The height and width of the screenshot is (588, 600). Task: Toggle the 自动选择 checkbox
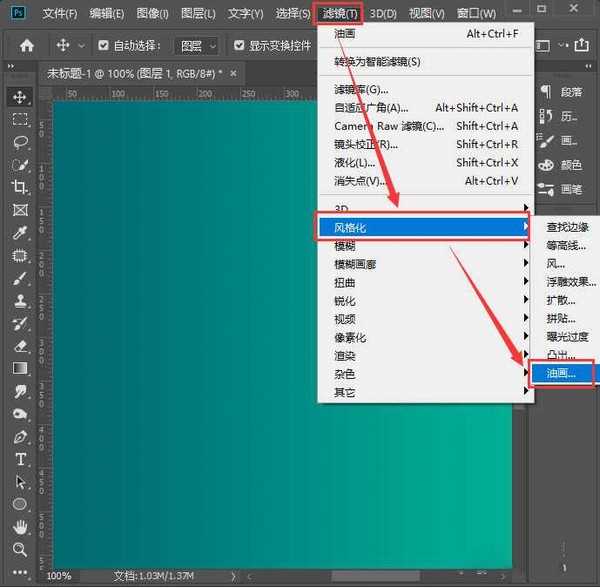[104, 46]
